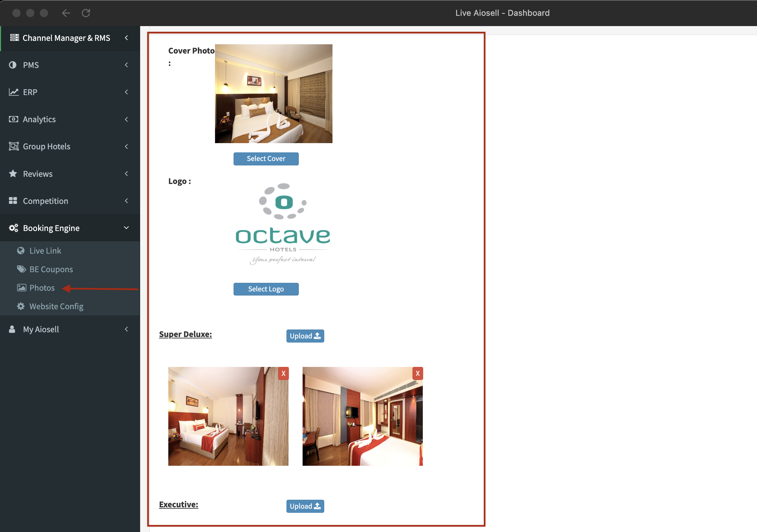Click the Executive heading
757x532 pixels.
coord(179,505)
